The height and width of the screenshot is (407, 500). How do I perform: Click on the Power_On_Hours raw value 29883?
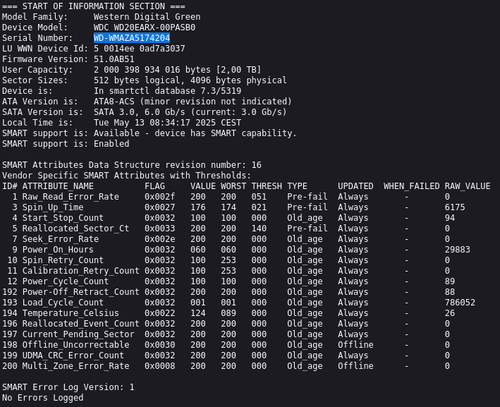457,250
